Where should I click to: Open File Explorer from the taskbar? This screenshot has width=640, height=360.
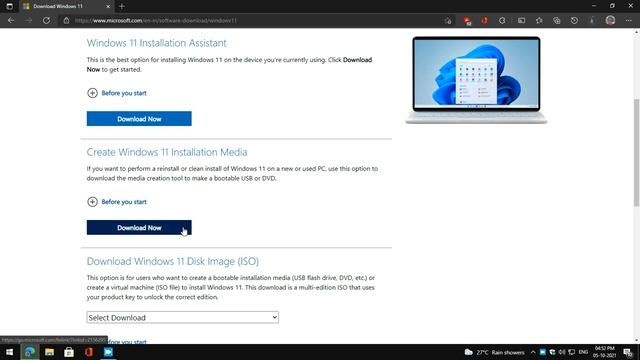[x=49, y=352]
